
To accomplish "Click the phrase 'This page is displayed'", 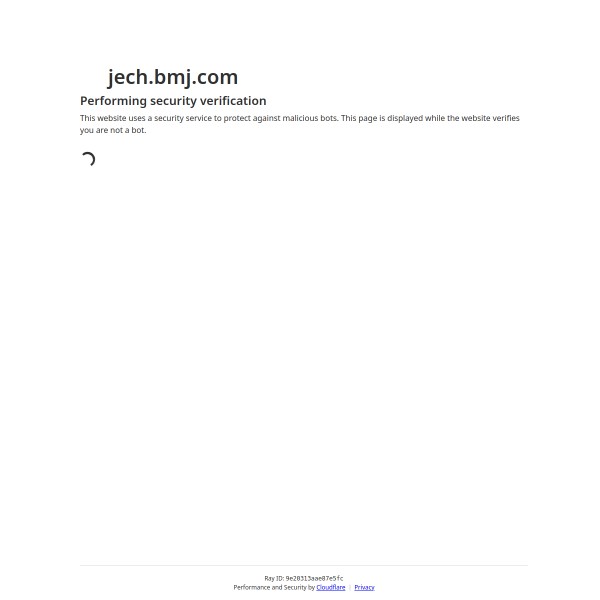I will (x=382, y=118).
